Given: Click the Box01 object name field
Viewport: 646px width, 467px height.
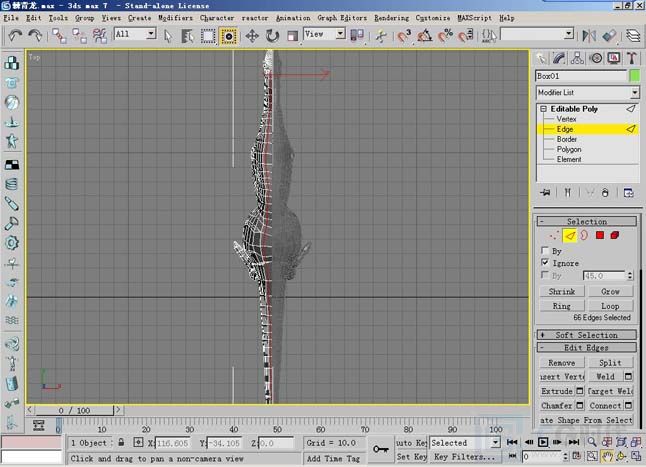Looking at the screenshot, I should click(x=581, y=76).
